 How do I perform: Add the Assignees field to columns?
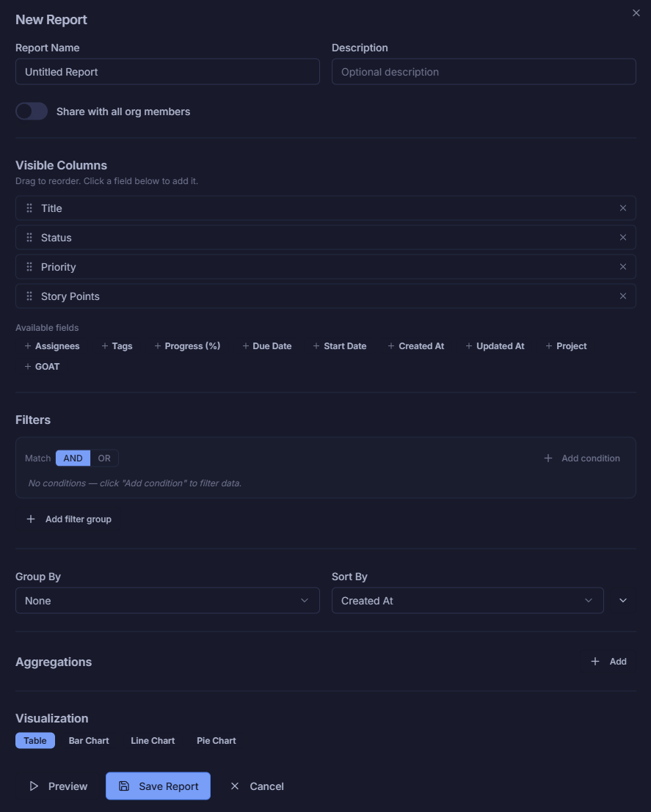click(52, 346)
